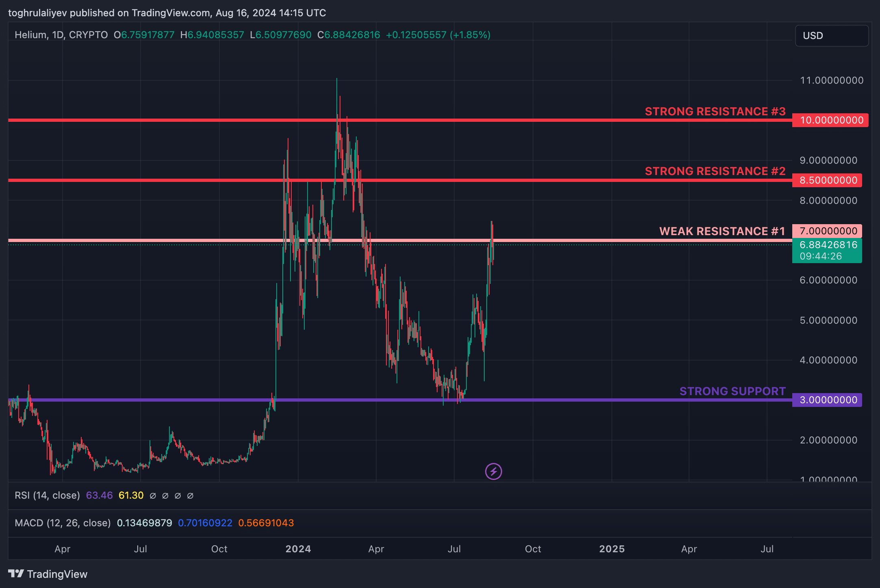The image size is (880, 588).
Task: Click the STRONG SUPPORT line label
Action: click(x=733, y=391)
